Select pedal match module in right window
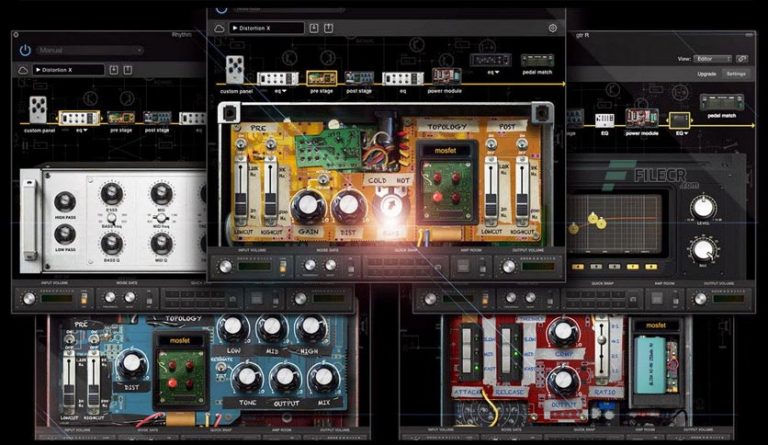The height and width of the screenshot is (445, 768). pos(722,102)
